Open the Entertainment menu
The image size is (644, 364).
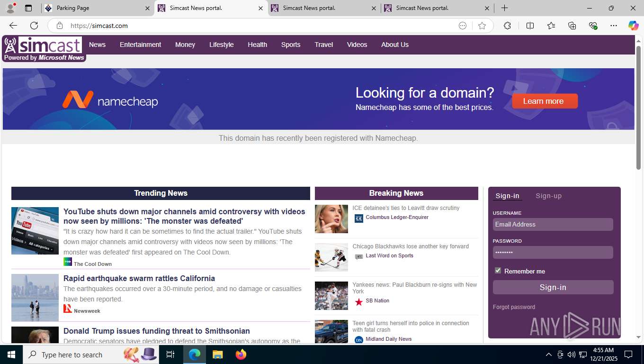click(140, 45)
